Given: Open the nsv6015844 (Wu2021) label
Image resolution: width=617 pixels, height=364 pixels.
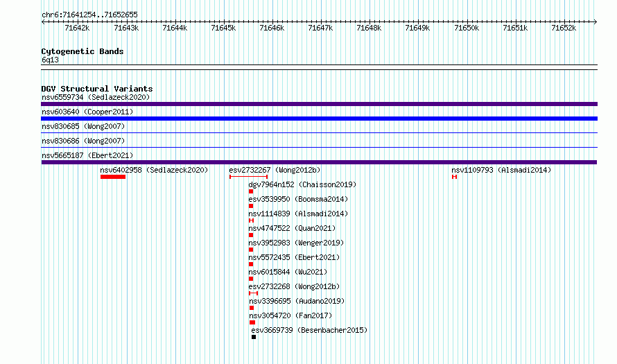Looking at the screenshot, I should point(288,272).
